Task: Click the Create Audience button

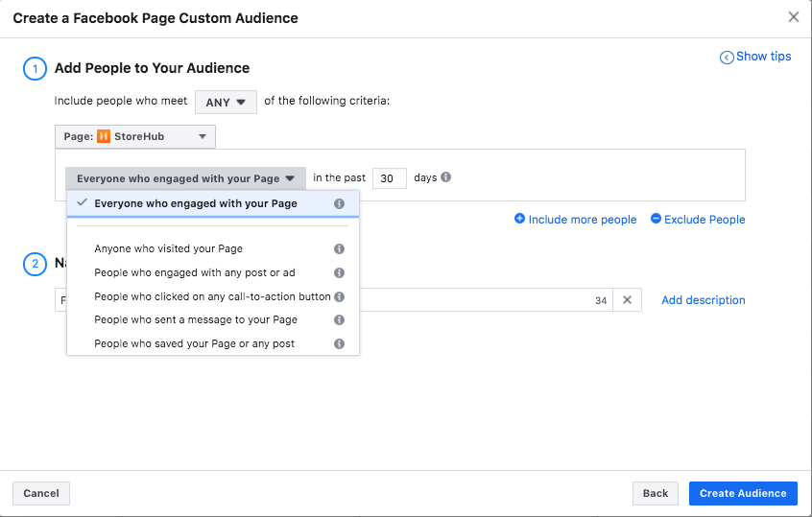Action: [743, 493]
